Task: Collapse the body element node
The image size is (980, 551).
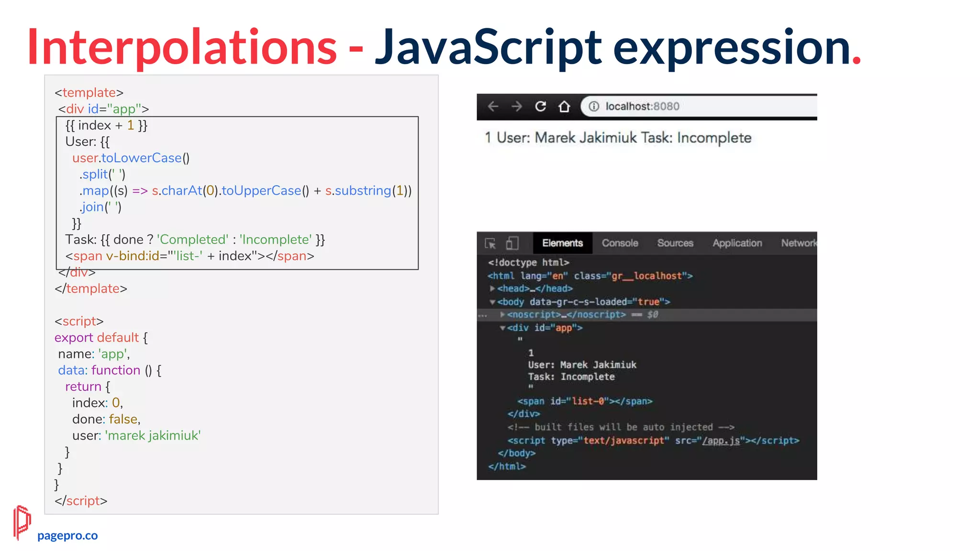Action: tap(492, 302)
